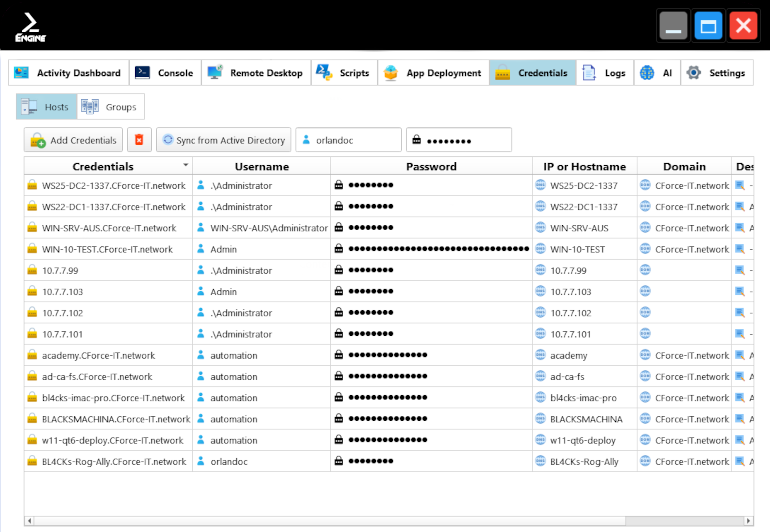Switch to the Groups view toggle

coord(110,107)
